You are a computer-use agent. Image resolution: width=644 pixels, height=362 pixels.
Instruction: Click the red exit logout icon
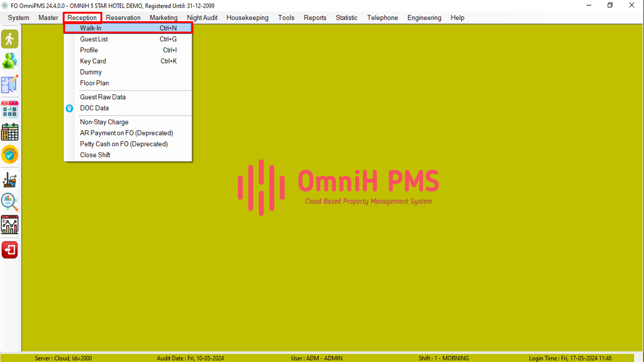pyautogui.click(x=10, y=250)
